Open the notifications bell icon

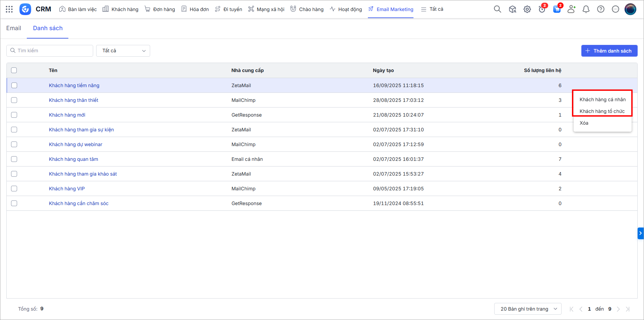pyautogui.click(x=586, y=9)
